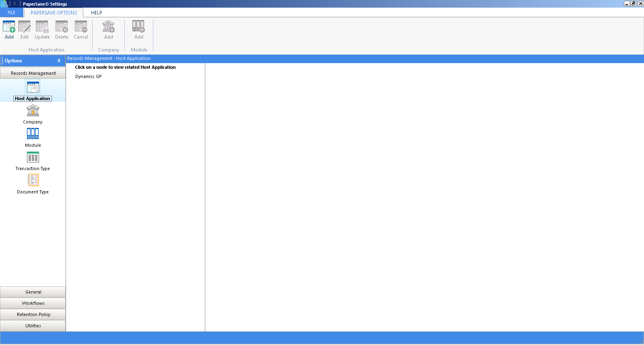Expand the Records Management section

click(33, 73)
